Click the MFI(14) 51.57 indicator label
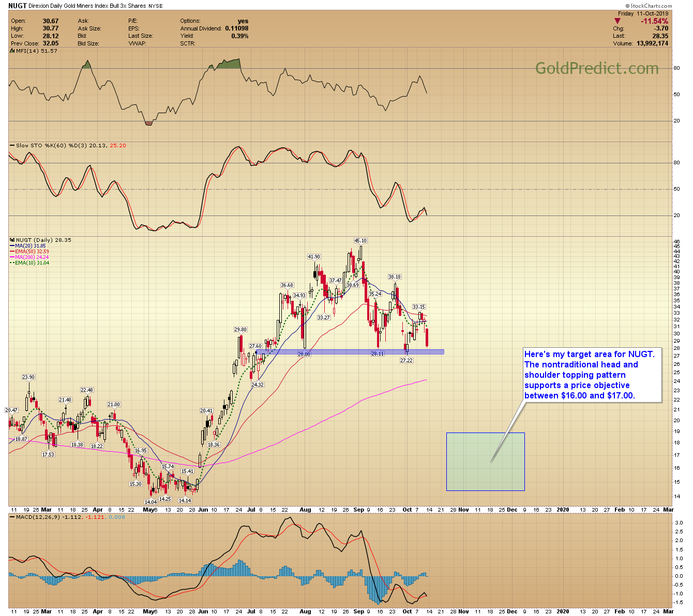 click(34, 51)
